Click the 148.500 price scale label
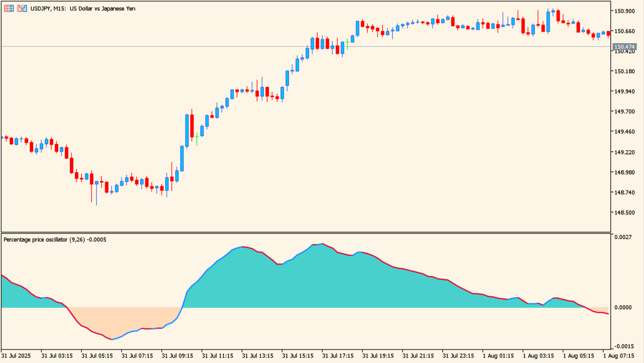 click(625, 213)
